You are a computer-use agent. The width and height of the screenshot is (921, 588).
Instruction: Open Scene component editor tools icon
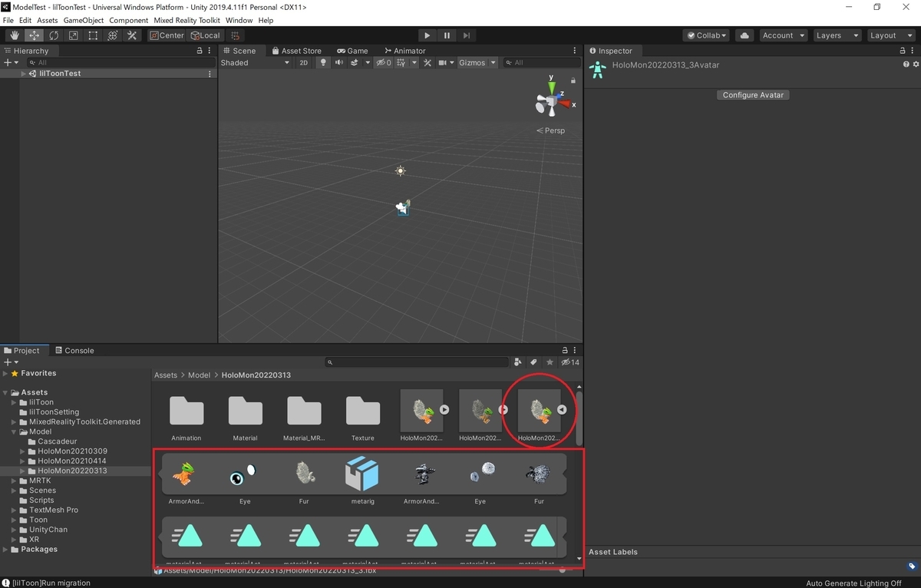tap(427, 63)
